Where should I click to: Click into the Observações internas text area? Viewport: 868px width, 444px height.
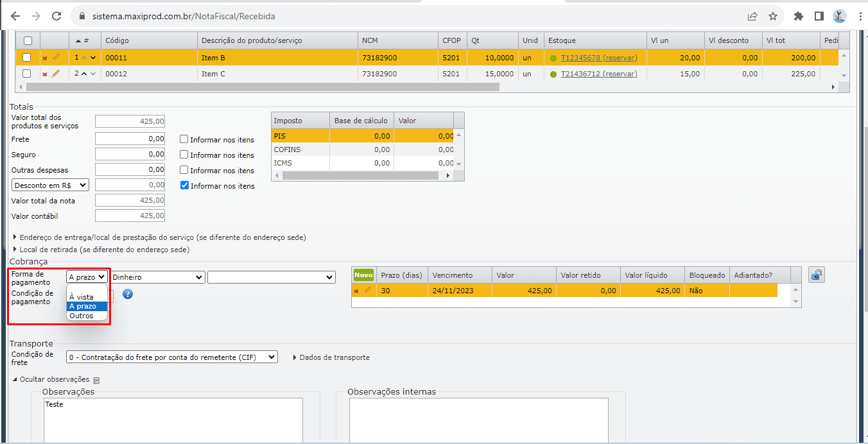pyautogui.click(x=478, y=420)
